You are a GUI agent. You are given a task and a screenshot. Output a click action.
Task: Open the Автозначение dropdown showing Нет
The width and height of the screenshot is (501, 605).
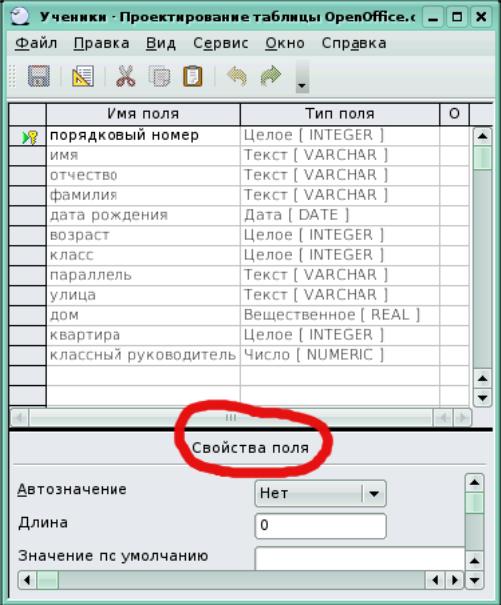click(320, 493)
